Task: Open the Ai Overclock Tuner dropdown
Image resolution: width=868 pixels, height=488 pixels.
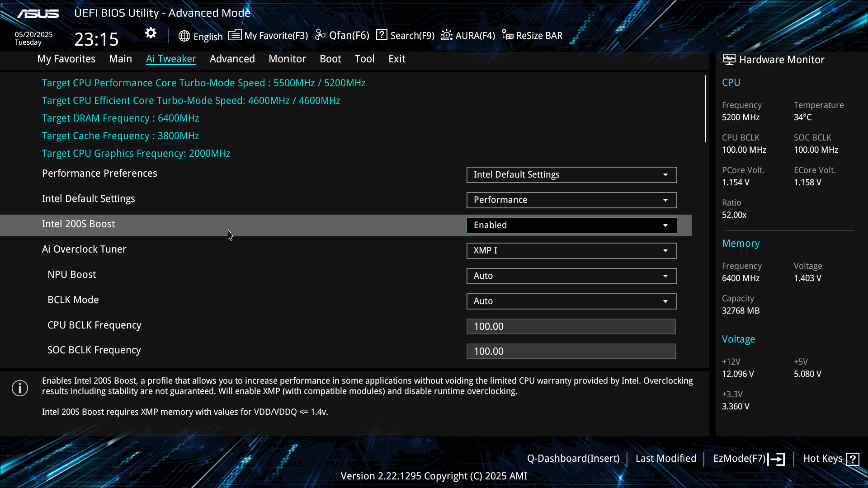Action: tap(571, 251)
